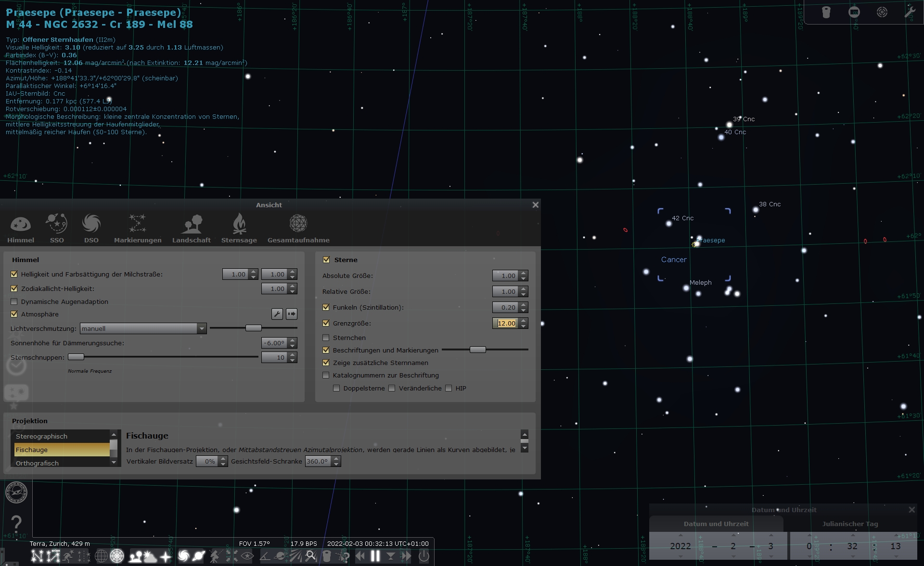Image resolution: width=924 pixels, height=566 pixels.
Task: Open the Lichtverschmutzung dropdown
Action: (143, 328)
